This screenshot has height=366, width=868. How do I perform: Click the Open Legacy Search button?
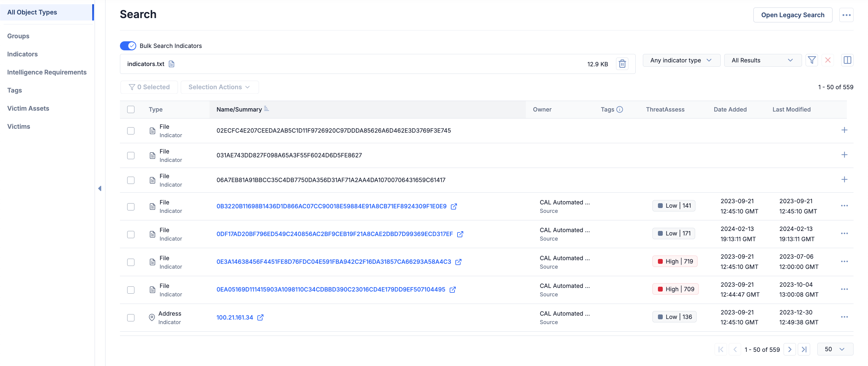click(793, 15)
